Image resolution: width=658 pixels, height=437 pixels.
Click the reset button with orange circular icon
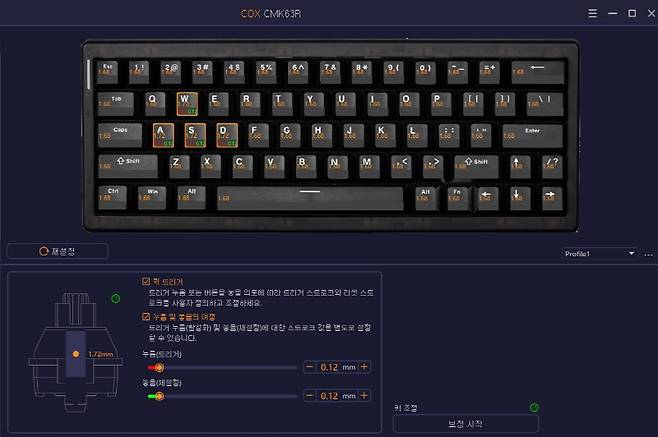(57, 251)
